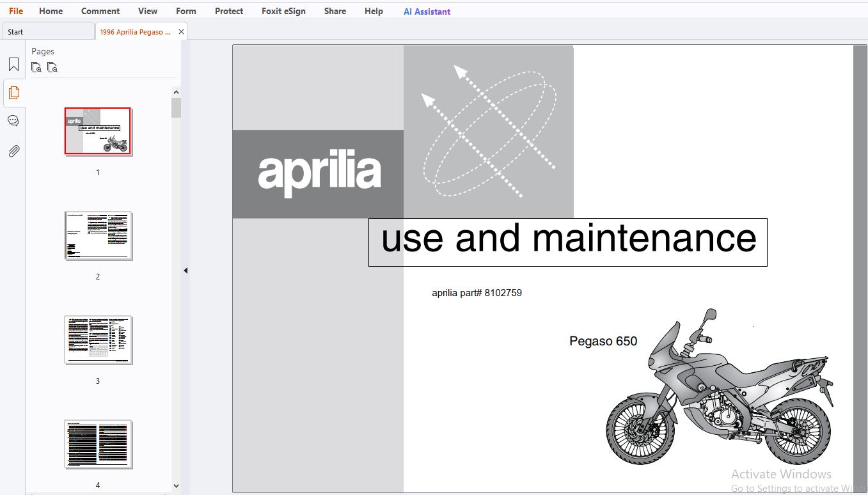
Task: Open the Help tab
Action: (374, 11)
